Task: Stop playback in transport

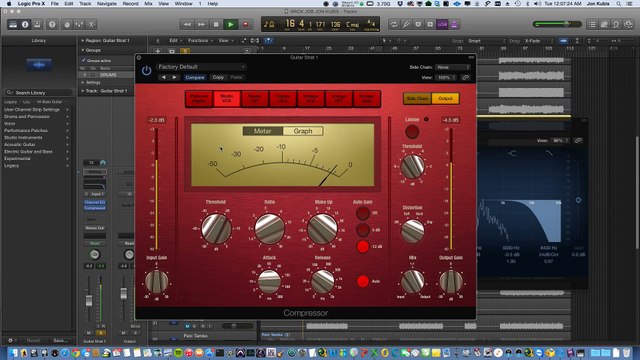Action: coord(216,24)
